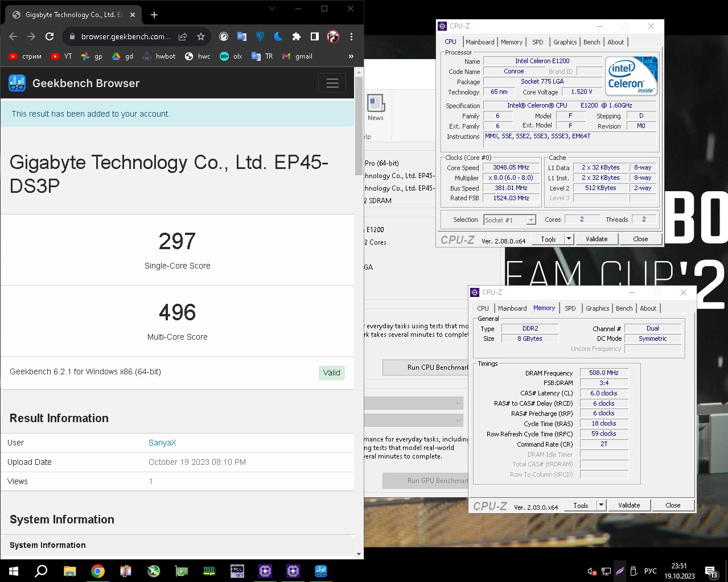Screen dimensions: 728x582
Task: Toggle the blue moon dark-mode extension
Action: pos(278,36)
